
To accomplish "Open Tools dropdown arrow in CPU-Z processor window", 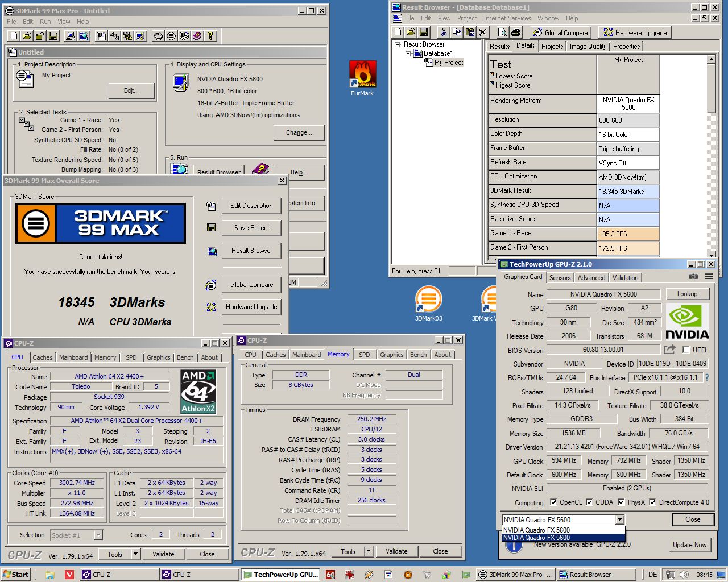I will (x=135, y=554).
